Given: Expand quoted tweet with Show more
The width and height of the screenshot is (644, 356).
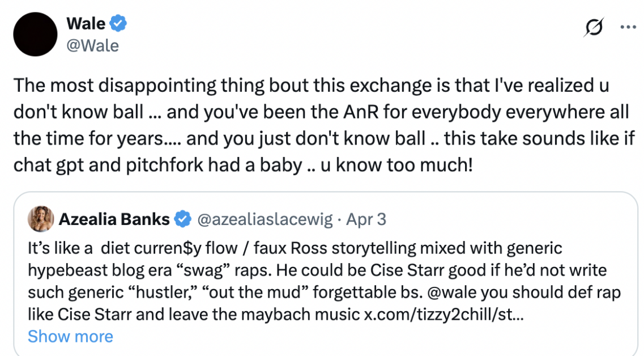Looking at the screenshot, I should [x=70, y=336].
